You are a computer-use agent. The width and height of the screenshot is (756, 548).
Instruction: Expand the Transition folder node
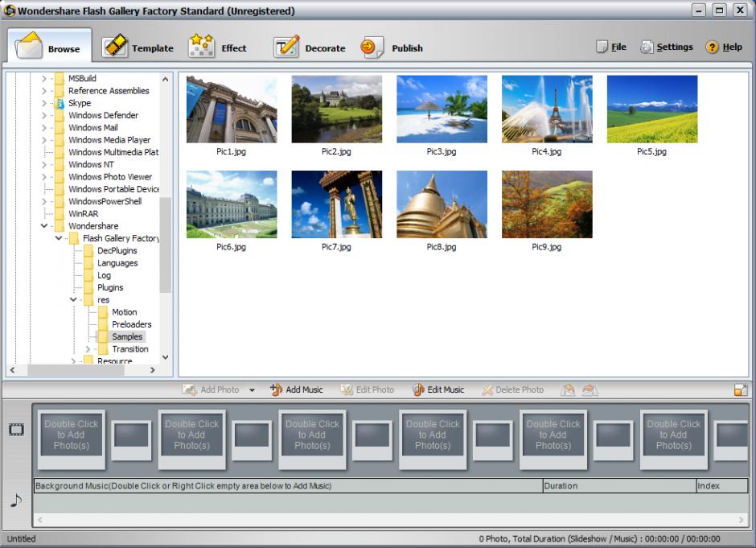(x=88, y=349)
